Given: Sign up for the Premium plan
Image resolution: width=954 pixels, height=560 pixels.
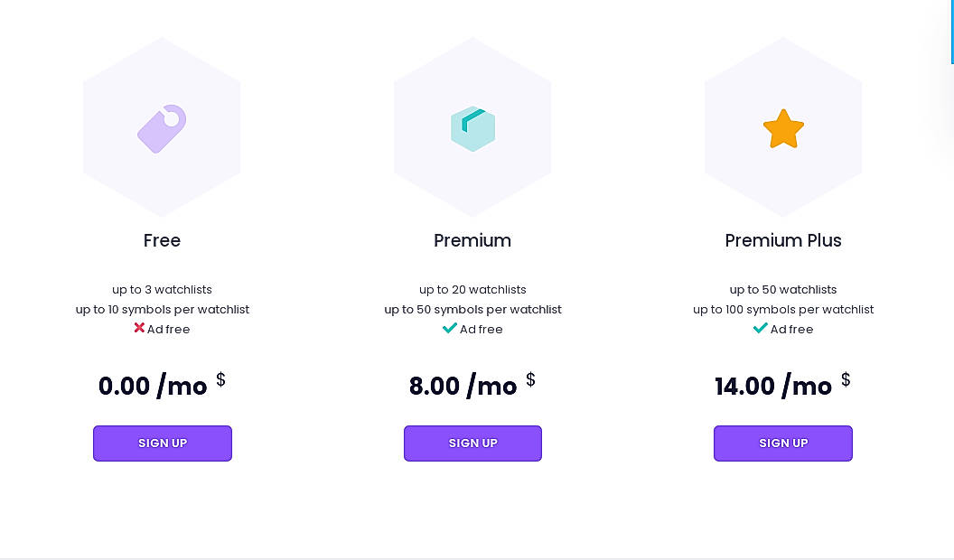Looking at the screenshot, I should pyautogui.click(x=472, y=443).
